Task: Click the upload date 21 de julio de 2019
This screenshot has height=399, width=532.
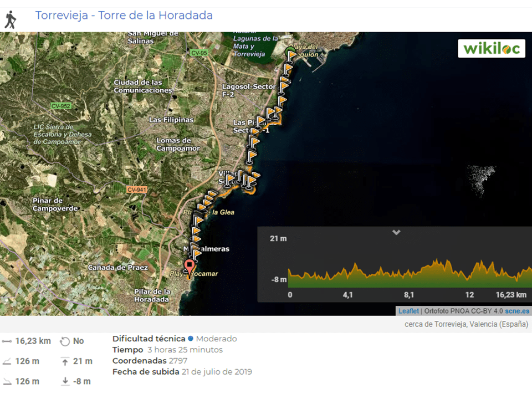Action: 217,372
